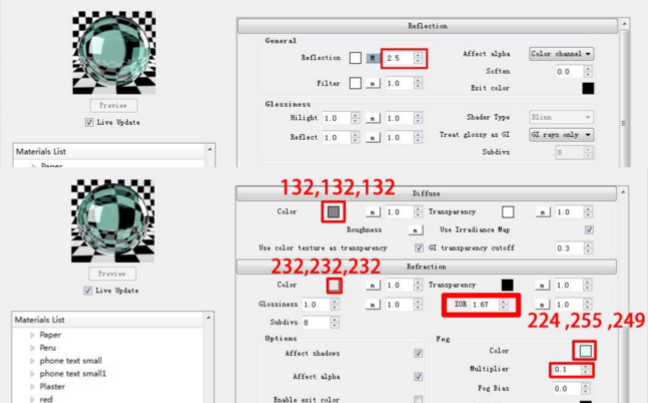Open the black Refraction Transparency swatch

pyautogui.click(x=507, y=285)
